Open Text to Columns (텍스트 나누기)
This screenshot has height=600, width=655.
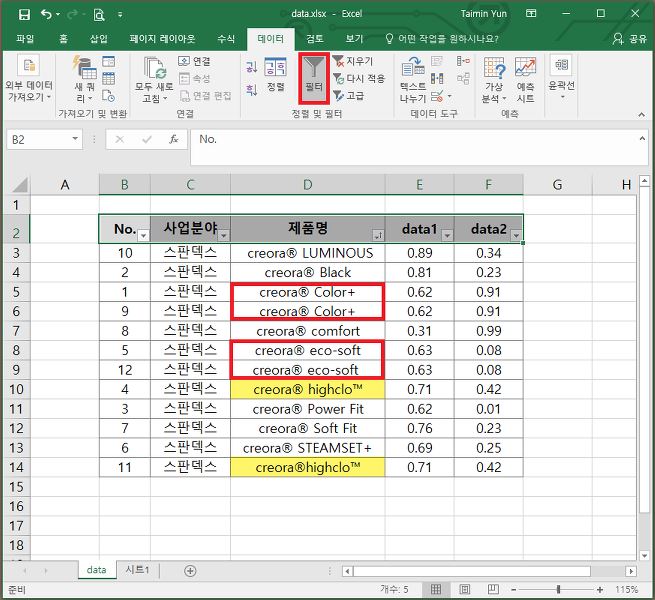pyautogui.click(x=413, y=79)
